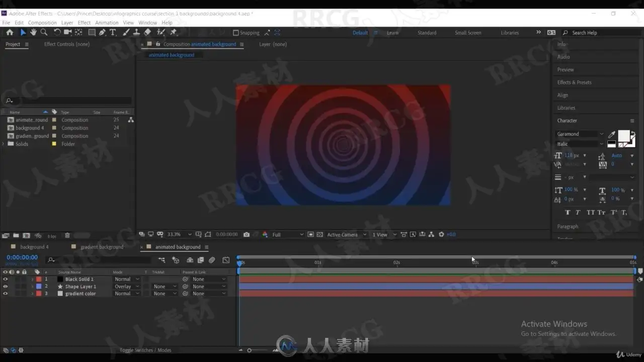The height and width of the screenshot is (362, 644).
Task: Click the eyedropper in Character panel
Action: point(612,135)
